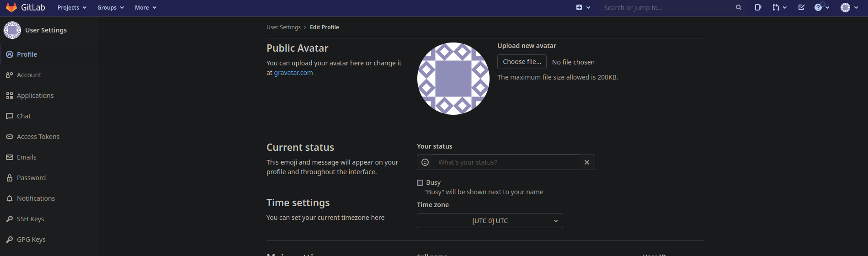Go to Notifications settings

click(x=36, y=198)
